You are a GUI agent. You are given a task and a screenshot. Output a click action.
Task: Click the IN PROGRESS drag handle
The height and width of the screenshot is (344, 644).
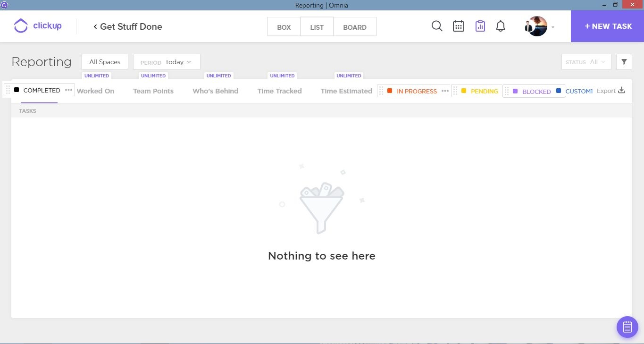(381, 91)
